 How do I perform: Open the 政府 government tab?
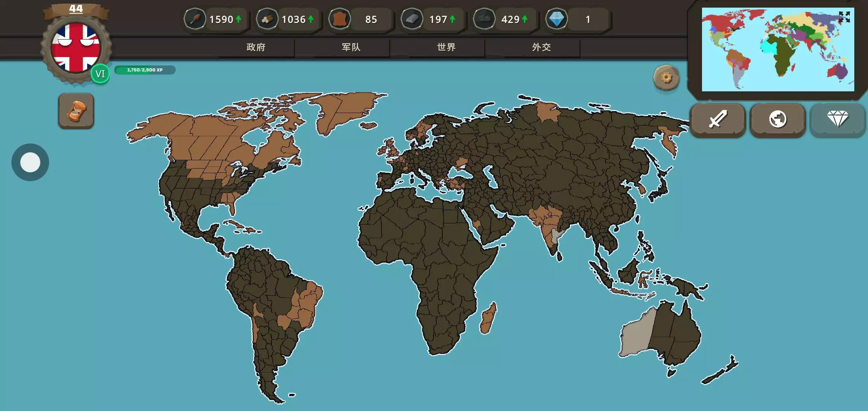(x=256, y=47)
